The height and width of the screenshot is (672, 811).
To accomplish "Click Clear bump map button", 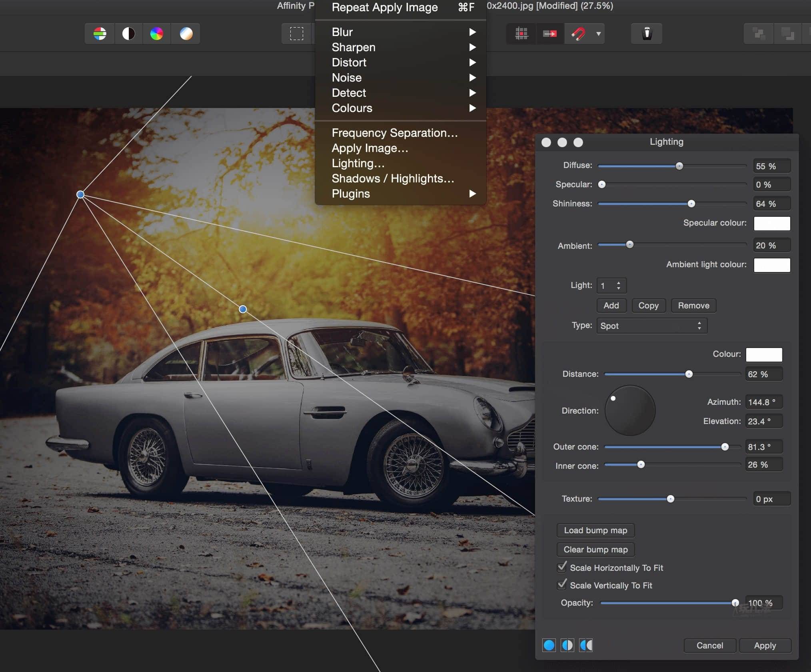I will coord(595,550).
